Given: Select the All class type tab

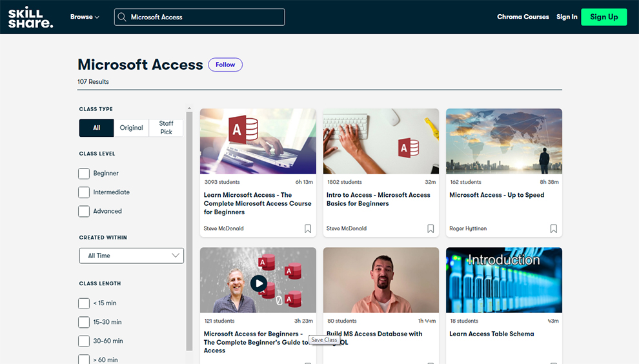Looking at the screenshot, I should pos(97,128).
